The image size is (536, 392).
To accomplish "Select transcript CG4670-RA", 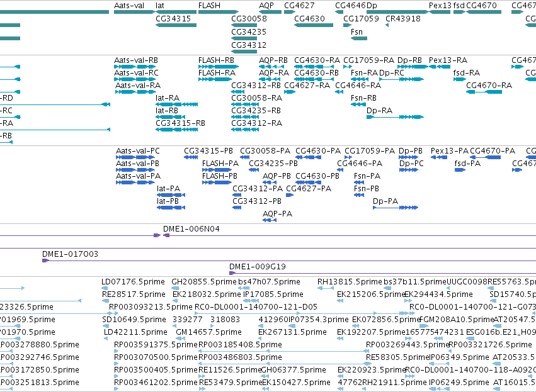I will coord(489,86).
